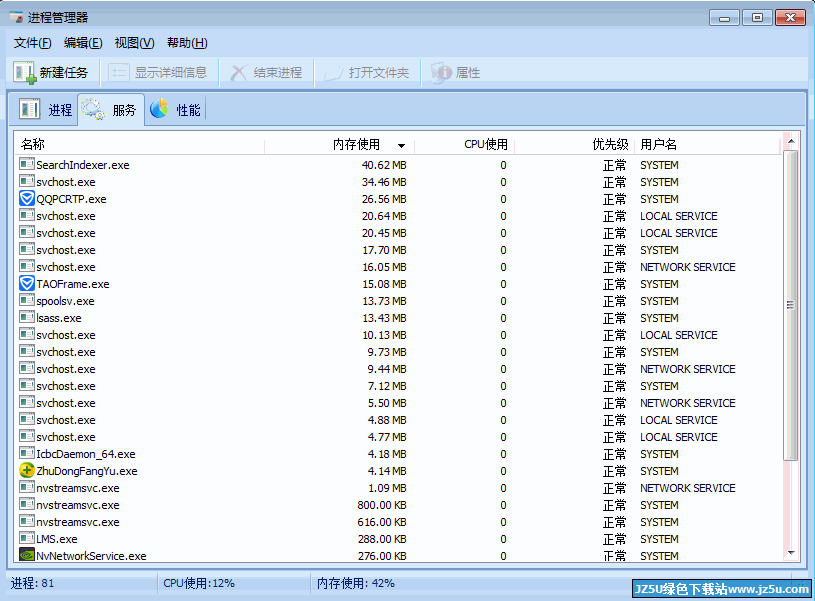Sort by the CPU使用 column header
The width and height of the screenshot is (815, 601).
pyautogui.click(x=486, y=144)
